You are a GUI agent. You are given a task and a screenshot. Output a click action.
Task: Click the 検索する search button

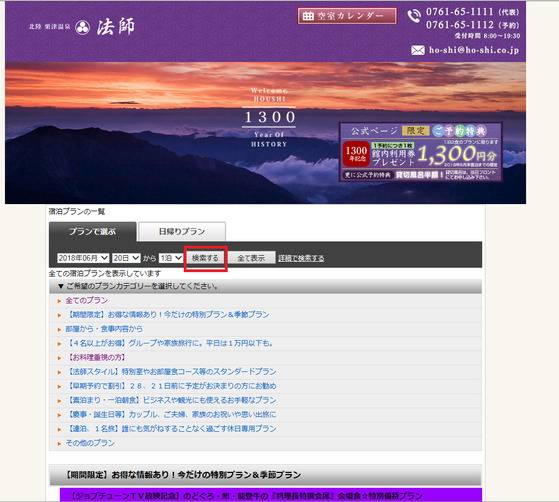(x=205, y=258)
